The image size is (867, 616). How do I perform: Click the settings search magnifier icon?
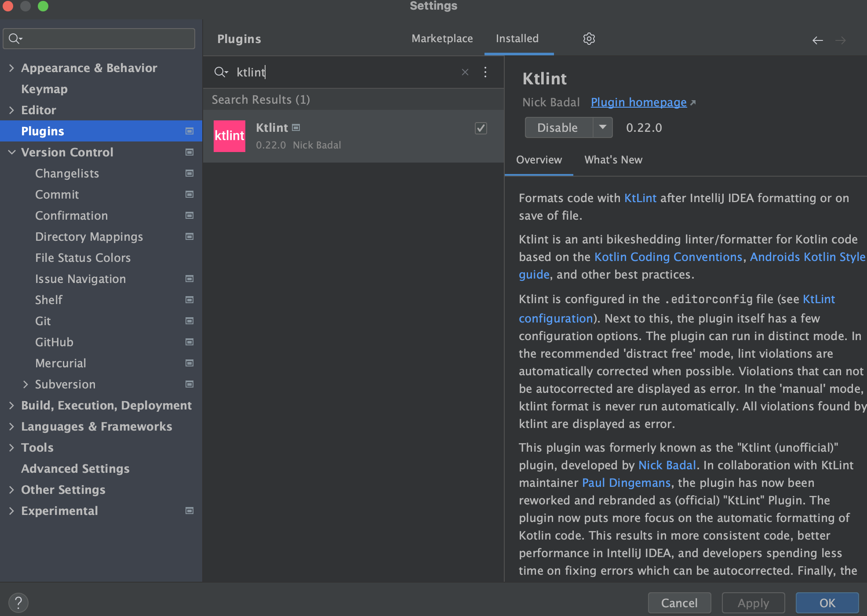coord(15,39)
